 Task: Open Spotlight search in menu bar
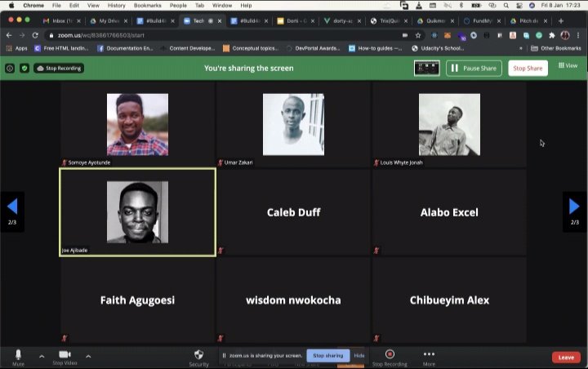pyautogui.click(x=506, y=5)
